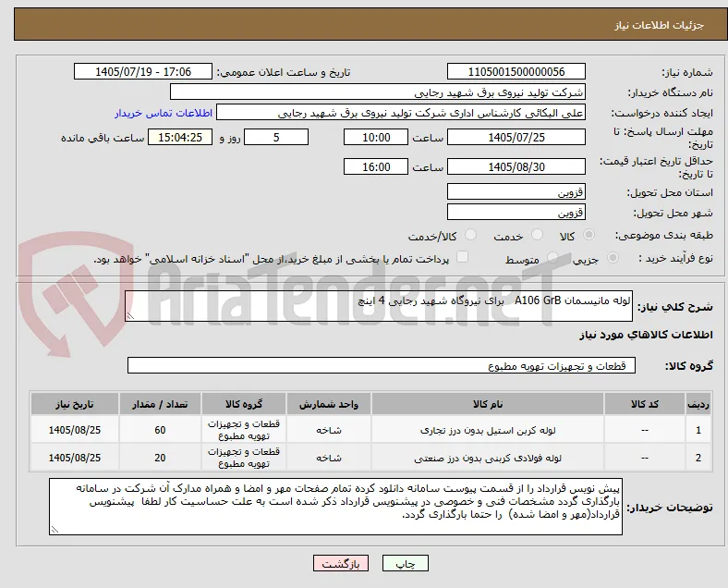Click resize handle of need description box

coord(130,316)
